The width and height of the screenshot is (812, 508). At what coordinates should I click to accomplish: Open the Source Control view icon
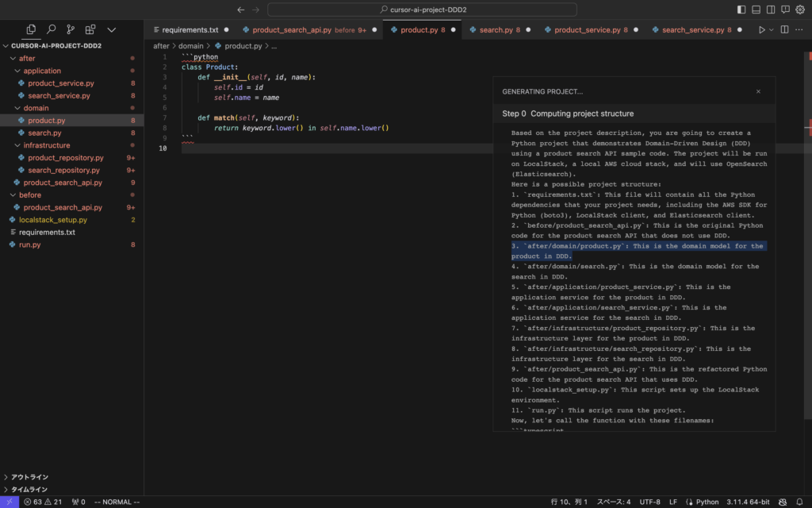coord(71,29)
